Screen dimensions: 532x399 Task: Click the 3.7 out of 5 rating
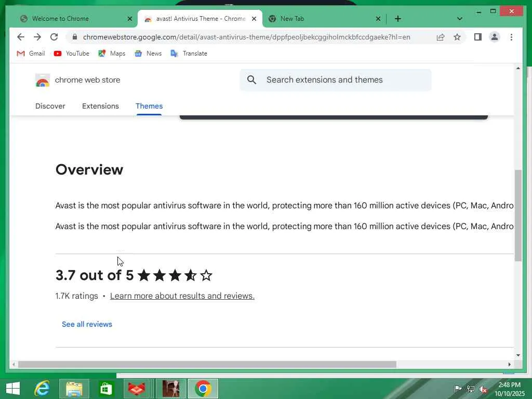click(95, 275)
